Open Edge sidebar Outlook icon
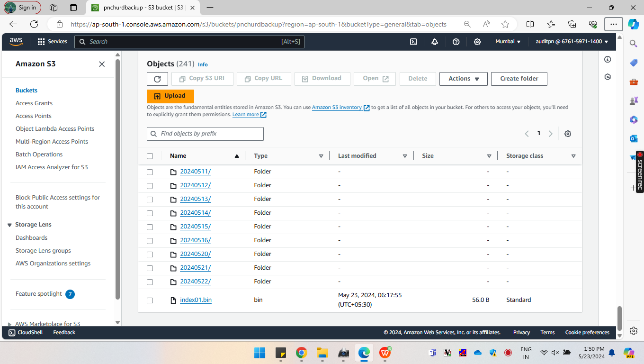The width and height of the screenshot is (644, 364). coord(634,138)
